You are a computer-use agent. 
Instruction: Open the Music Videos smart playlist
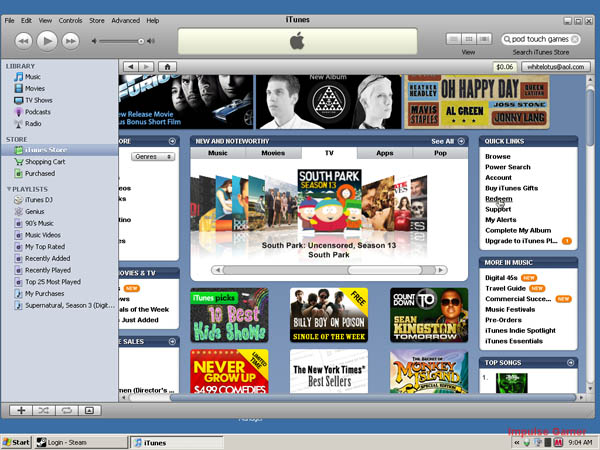coord(37,235)
